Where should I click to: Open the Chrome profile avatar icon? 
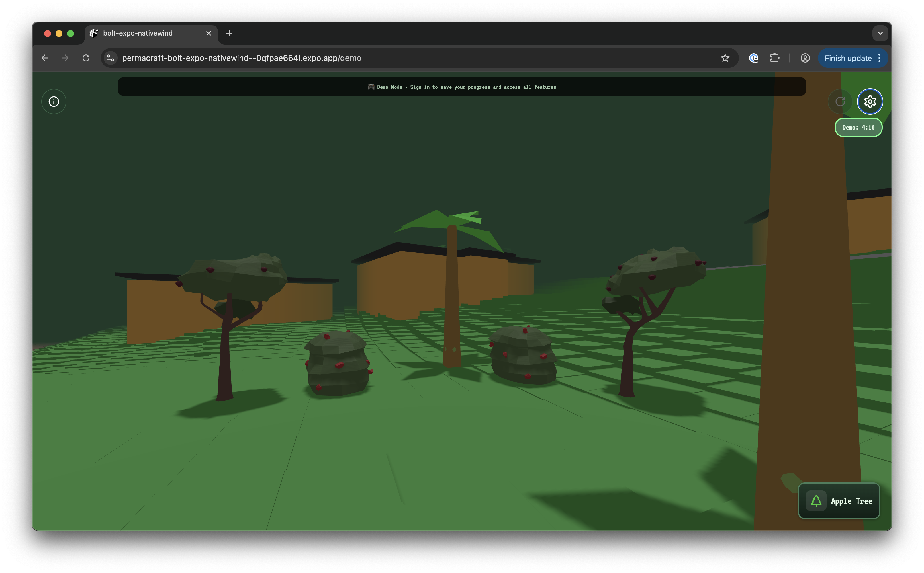805,58
